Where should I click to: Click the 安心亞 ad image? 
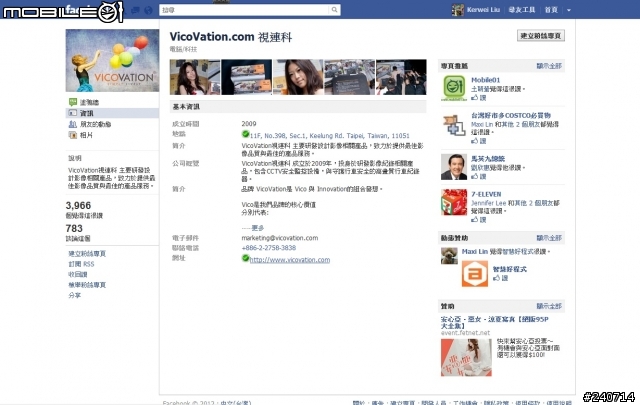(466, 357)
